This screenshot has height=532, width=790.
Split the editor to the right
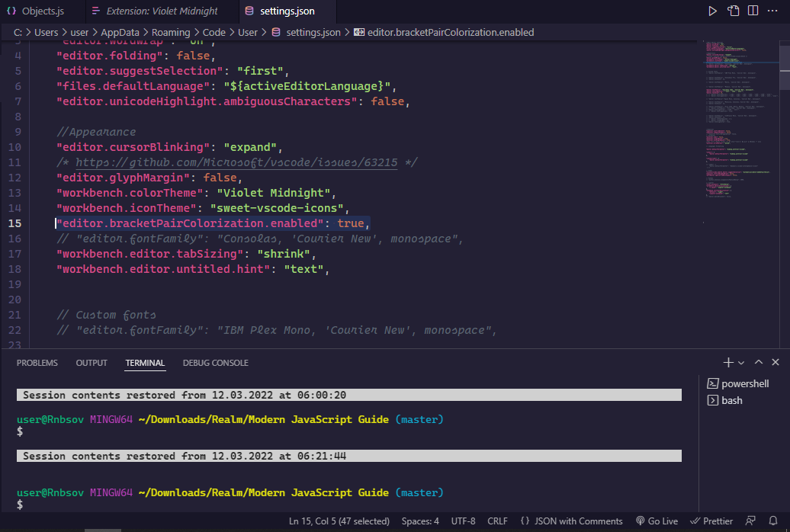pos(753,11)
